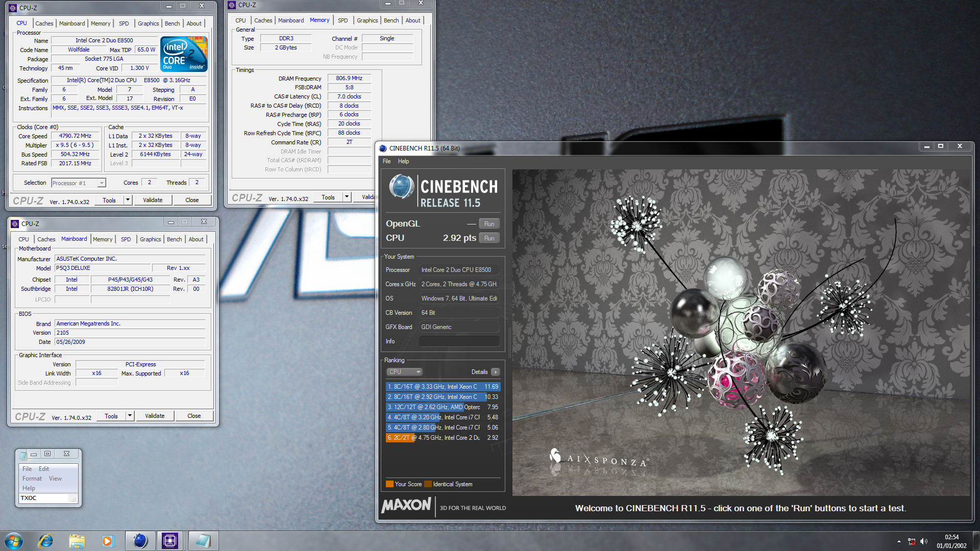Open Bench tab in CPU window
The image size is (980, 551).
pyautogui.click(x=173, y=23)
